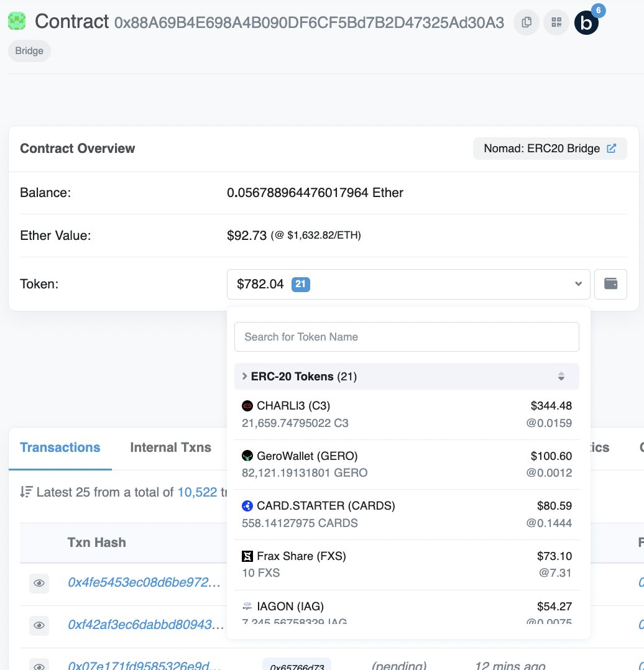Click the CARD.STARTER token logo

point(247,506)
